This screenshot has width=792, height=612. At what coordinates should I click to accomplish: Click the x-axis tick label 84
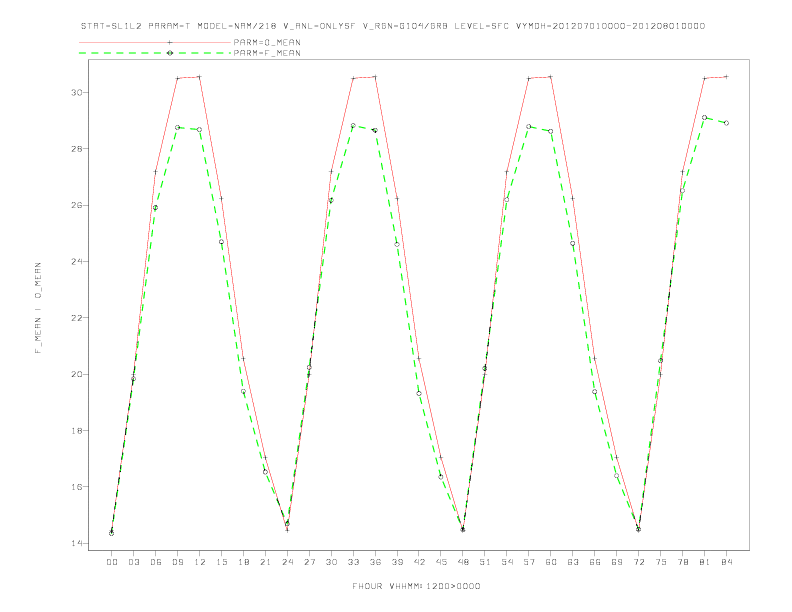coord(727,562)
